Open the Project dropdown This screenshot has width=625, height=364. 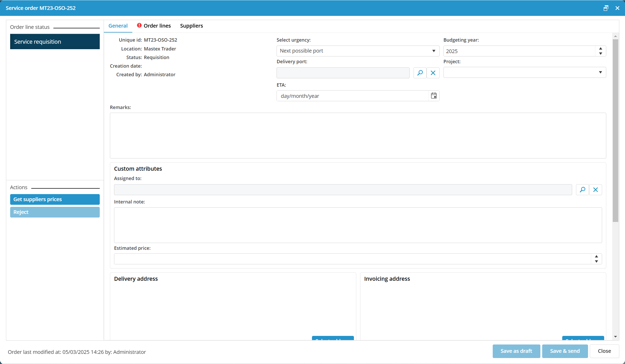[525, 72]
